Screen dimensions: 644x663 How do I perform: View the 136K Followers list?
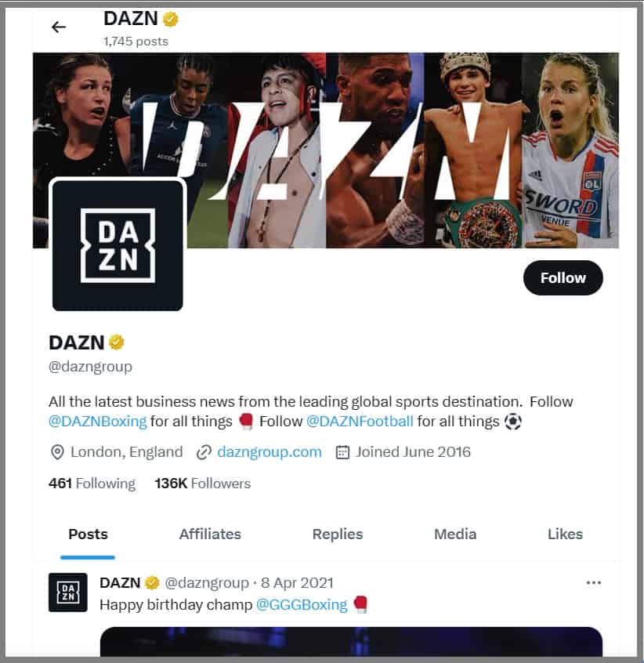[203, 484]
